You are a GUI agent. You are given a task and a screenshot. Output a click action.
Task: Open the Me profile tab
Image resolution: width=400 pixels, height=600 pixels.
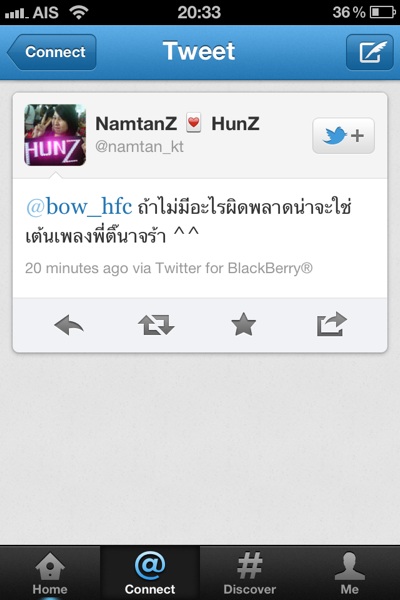pyautogui.click(x=349, y=573)
